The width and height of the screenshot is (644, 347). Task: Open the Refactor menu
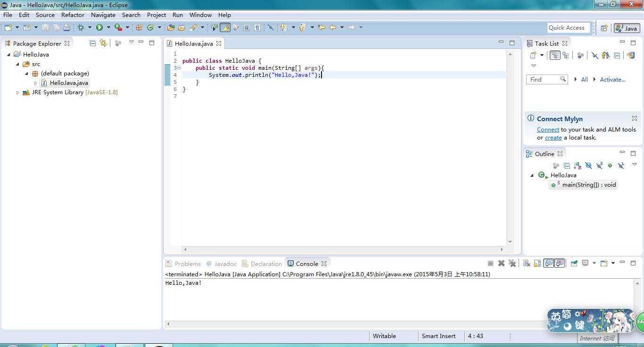[73, 15]
